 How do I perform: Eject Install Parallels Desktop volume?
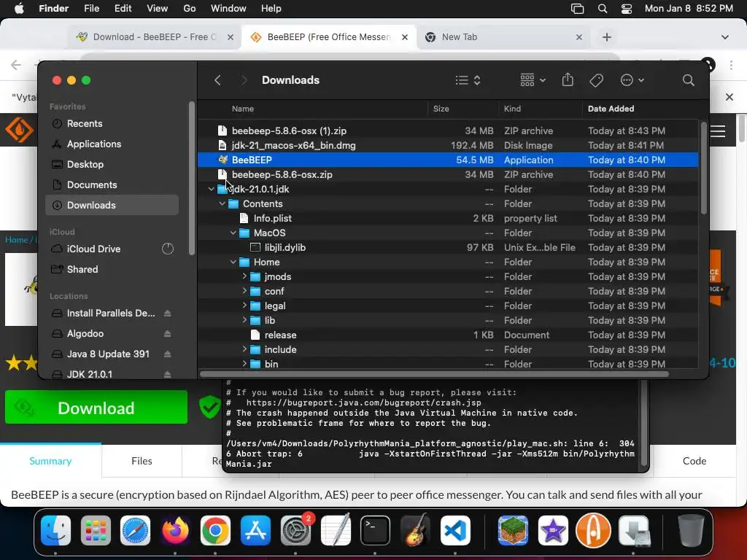tap(167, 314)
